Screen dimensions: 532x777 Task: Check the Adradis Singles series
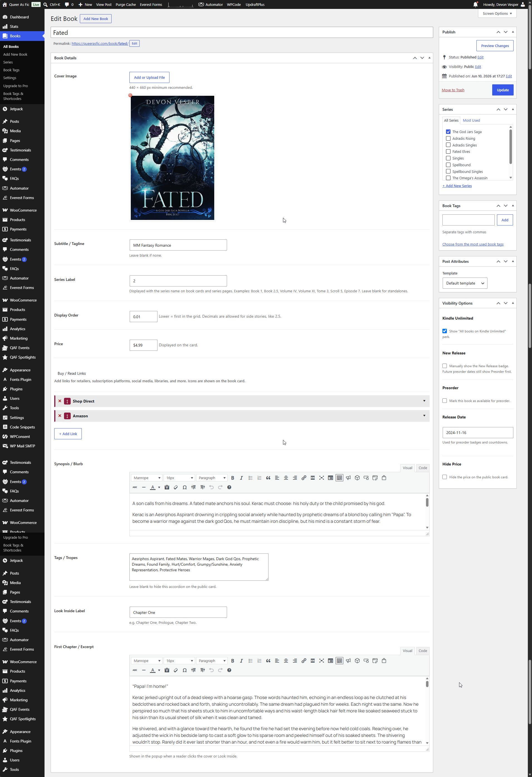click(448, 145)
